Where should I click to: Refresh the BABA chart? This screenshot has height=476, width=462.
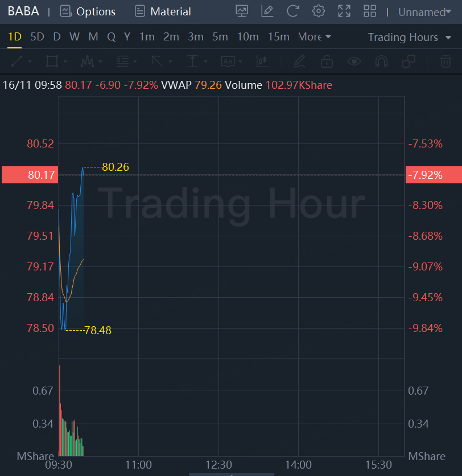(x=292, y=11)
